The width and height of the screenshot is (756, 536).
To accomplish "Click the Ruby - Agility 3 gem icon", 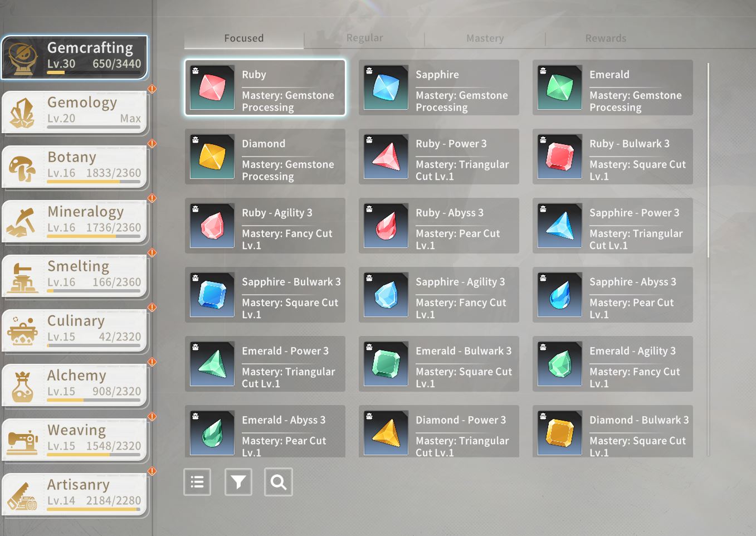I will [212, 226].
